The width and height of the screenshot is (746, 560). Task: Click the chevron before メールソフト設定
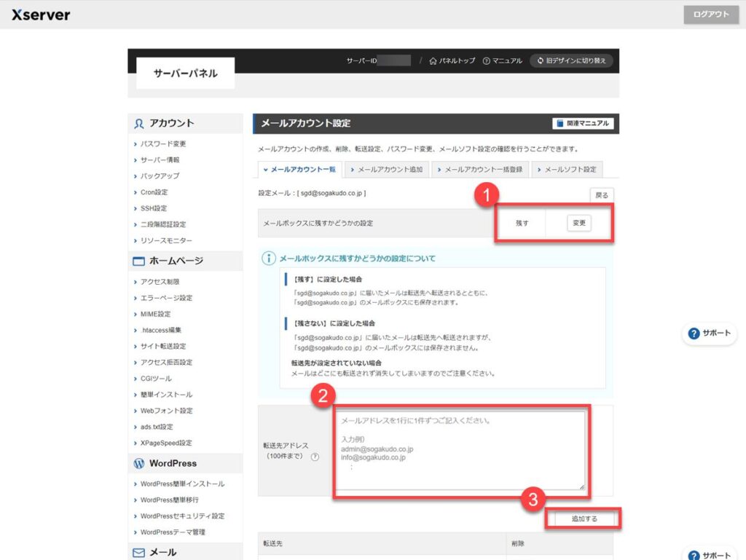click(539, 170)
